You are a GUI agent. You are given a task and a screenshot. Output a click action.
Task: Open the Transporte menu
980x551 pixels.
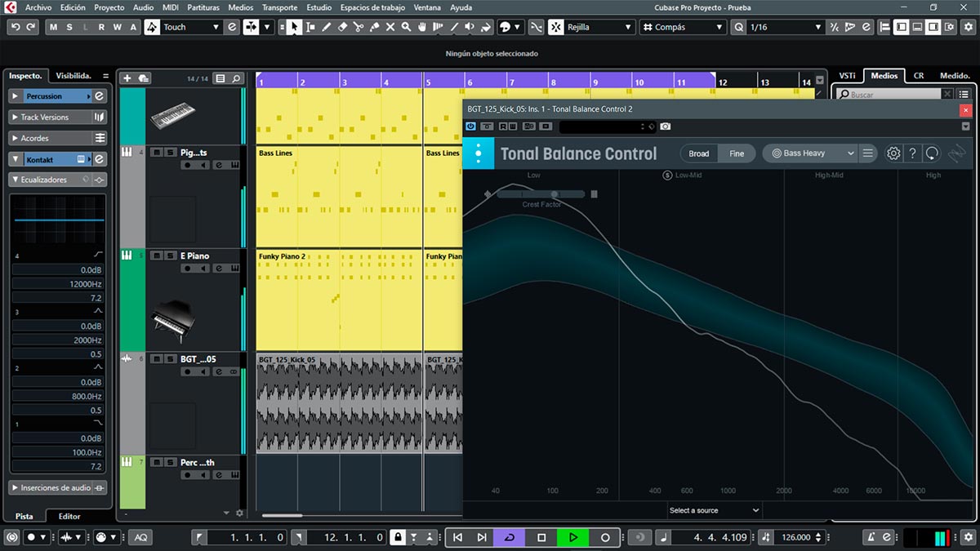[x=279, y=7]
